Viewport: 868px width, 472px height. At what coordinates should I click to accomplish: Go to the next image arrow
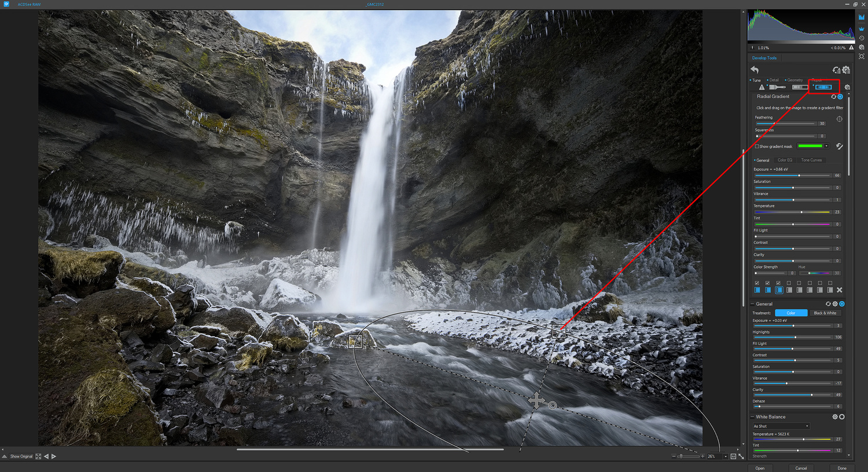(54, 456)
